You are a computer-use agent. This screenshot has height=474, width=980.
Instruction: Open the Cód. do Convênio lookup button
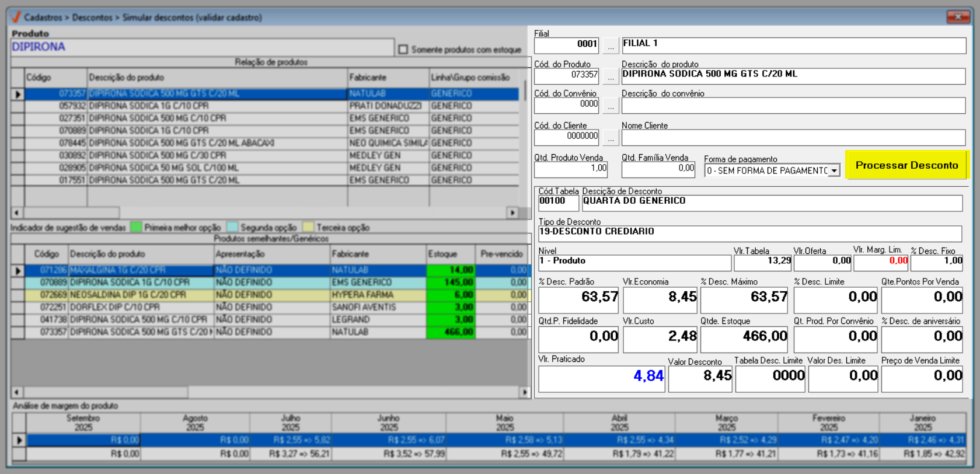click(x=611, y=106)
